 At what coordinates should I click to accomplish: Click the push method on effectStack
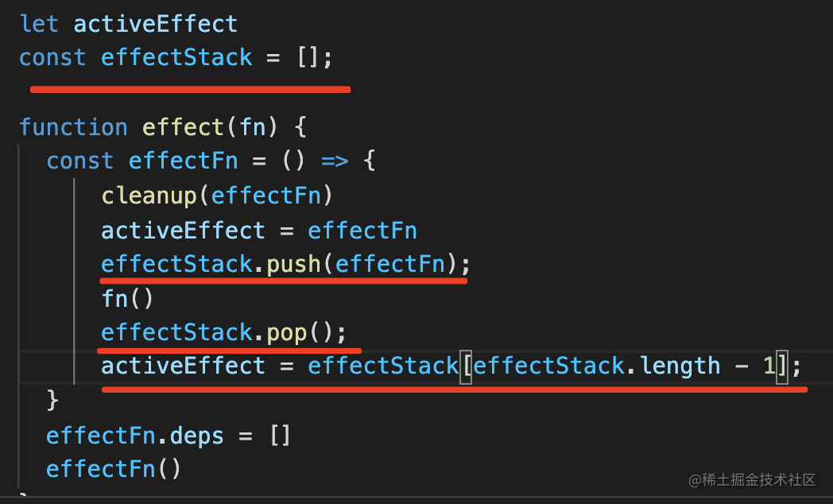(x=294, y=265)
